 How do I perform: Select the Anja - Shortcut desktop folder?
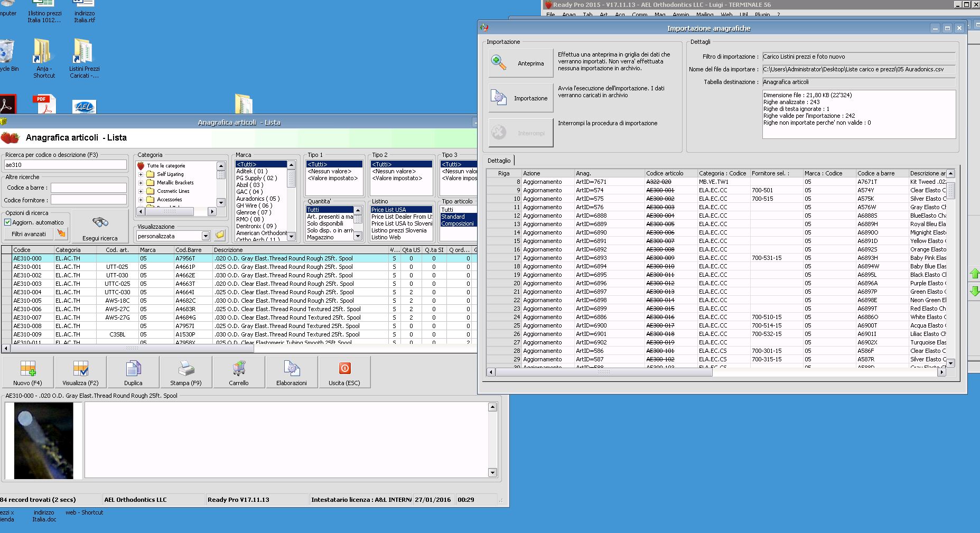(x=44, y=58)
